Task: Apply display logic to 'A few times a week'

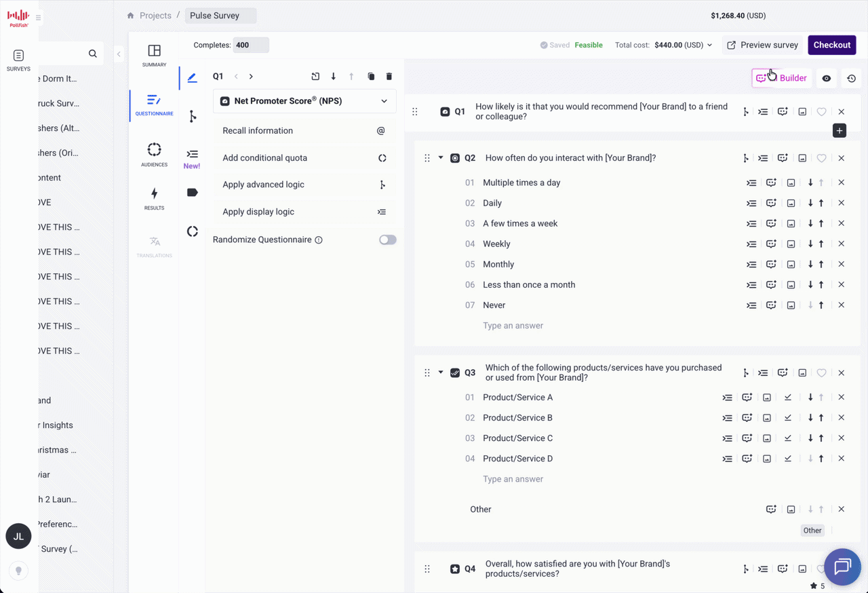Action: (x=751, y=223)
